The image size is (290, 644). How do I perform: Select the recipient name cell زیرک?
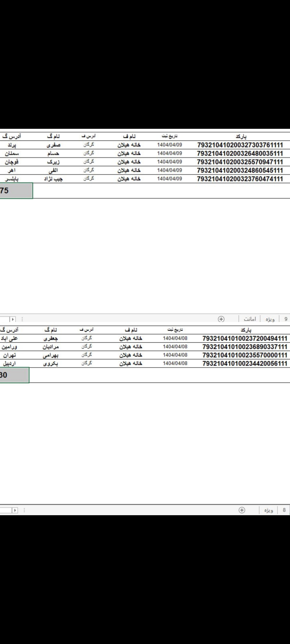click(53, 162)
